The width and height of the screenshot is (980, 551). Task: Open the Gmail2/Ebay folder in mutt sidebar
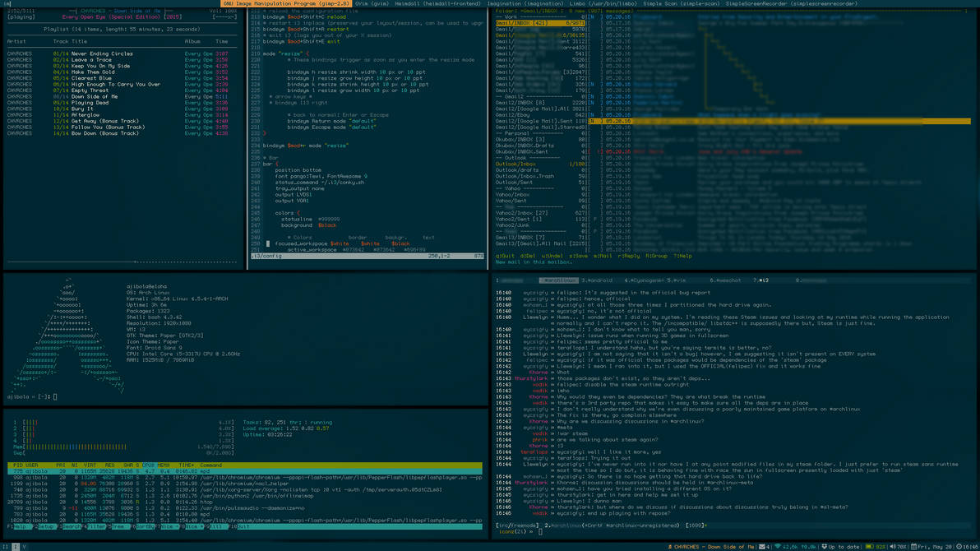tap(541, 115)
